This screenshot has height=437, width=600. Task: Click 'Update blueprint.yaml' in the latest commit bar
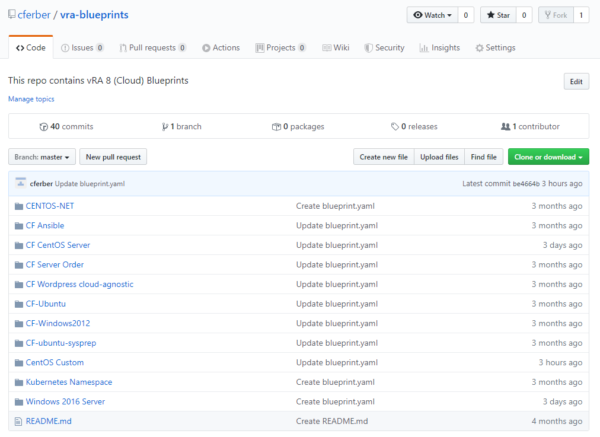point(90,184)
